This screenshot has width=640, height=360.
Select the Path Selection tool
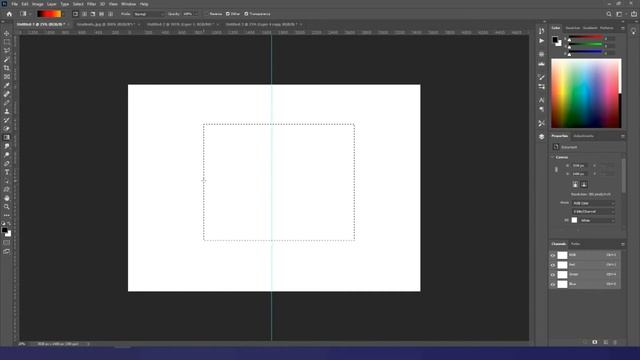pos(7,181)
